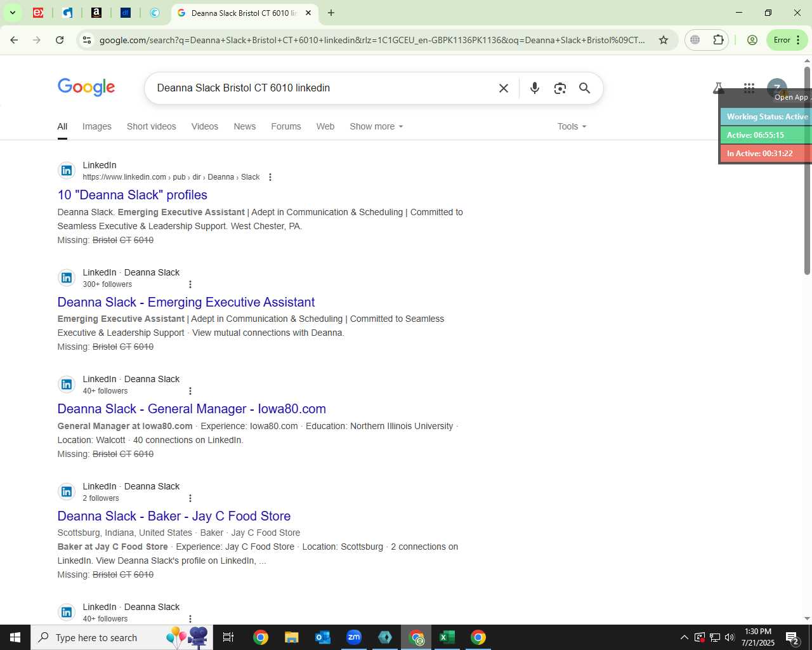Open Task View from the taskbar
The image size is (812, 650).
tap(228, 637)
